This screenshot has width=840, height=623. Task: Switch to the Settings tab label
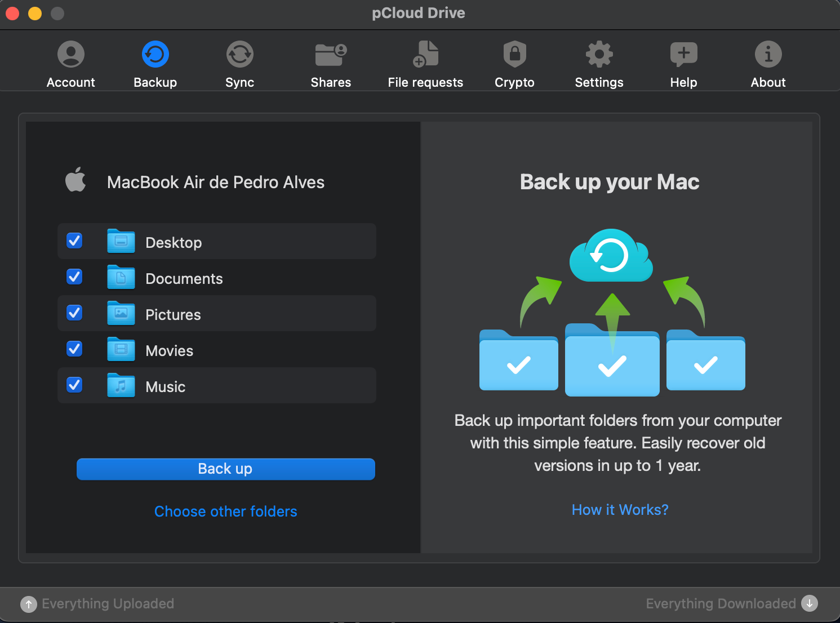[599, 82]
